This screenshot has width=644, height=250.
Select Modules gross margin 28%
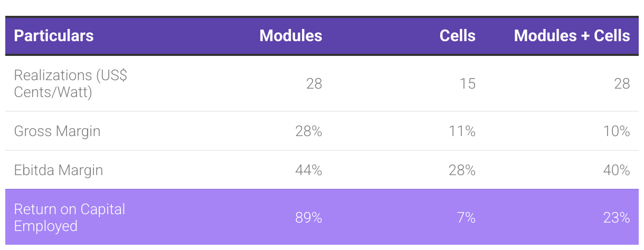point(309,131)
